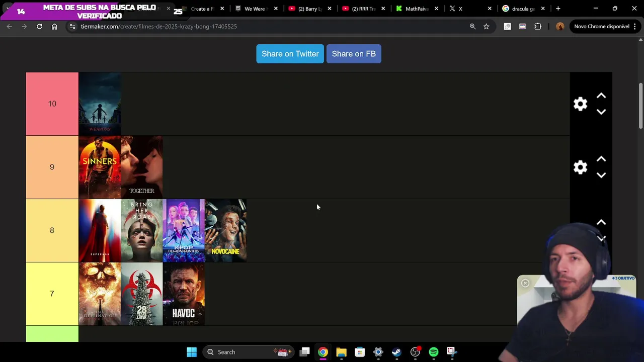
Task: Go forward in browser history
Action: click(x=24, y=26)
